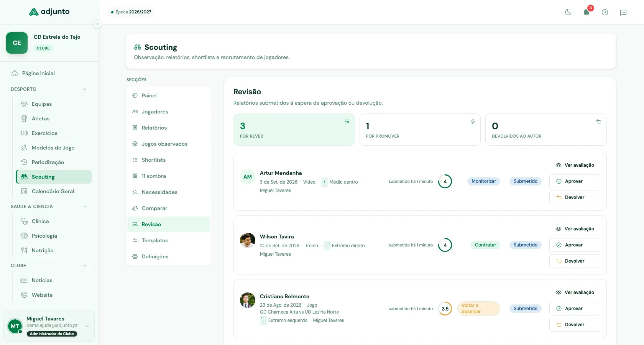Viewport: 644px width, 345px height.
Task: Go to Página Inicial
Action: click(49, 73)
